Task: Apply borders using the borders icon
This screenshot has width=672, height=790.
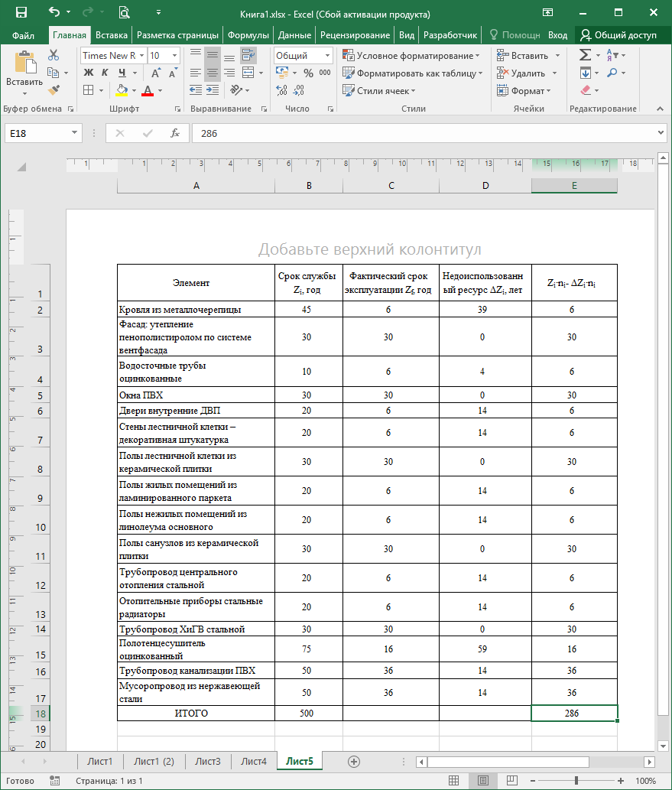Action: point(88,90)
